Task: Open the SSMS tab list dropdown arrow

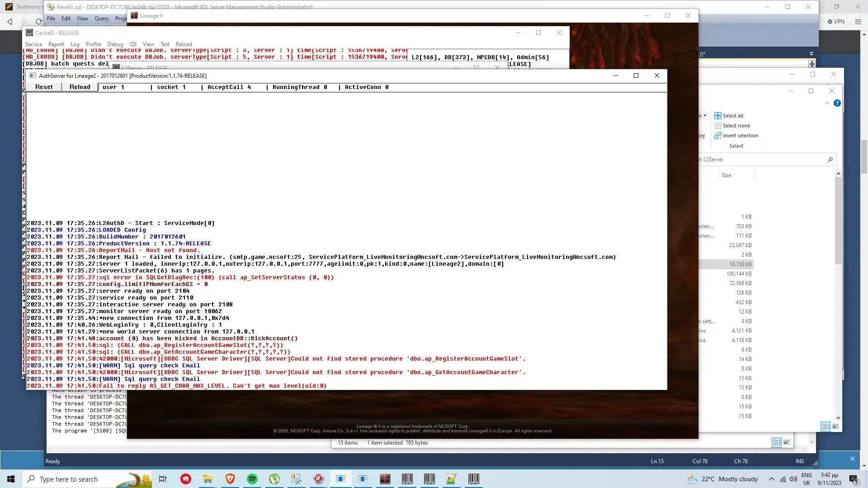Action: pos(811,54)
